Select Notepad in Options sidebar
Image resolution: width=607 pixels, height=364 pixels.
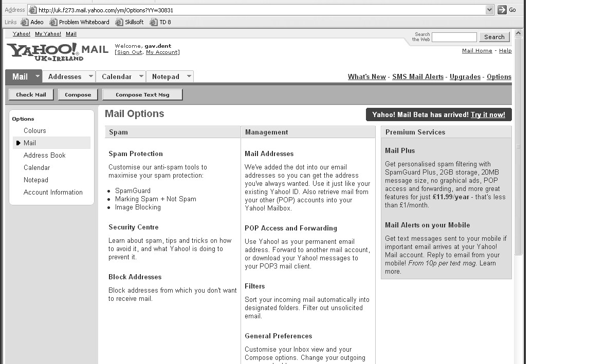pyautogui.click(x=35, y=180)
